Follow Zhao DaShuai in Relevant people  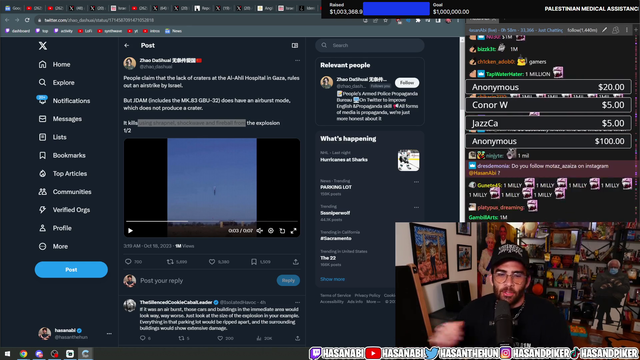407,82
